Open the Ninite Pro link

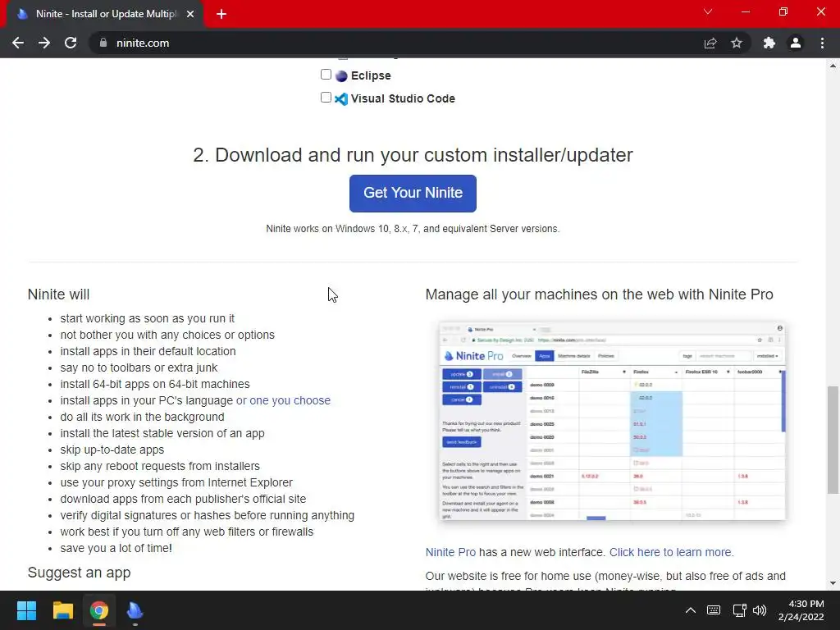click(450, 552)
